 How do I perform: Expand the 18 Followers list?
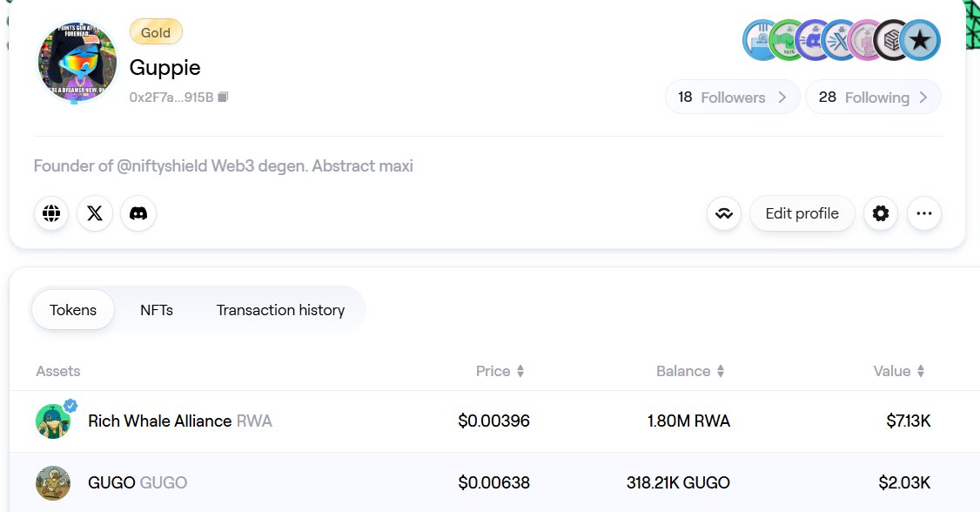click(x=733, y=97)
